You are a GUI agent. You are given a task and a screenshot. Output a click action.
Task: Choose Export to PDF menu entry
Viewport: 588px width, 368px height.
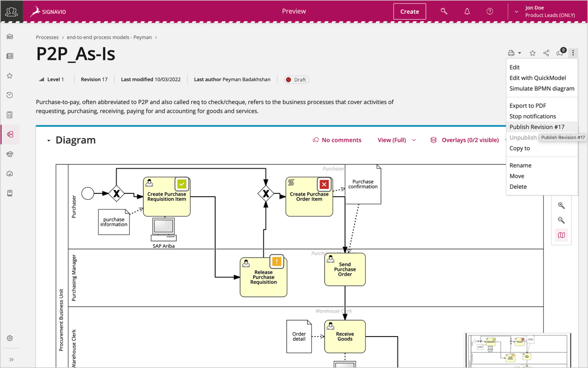tap(527, 105)
